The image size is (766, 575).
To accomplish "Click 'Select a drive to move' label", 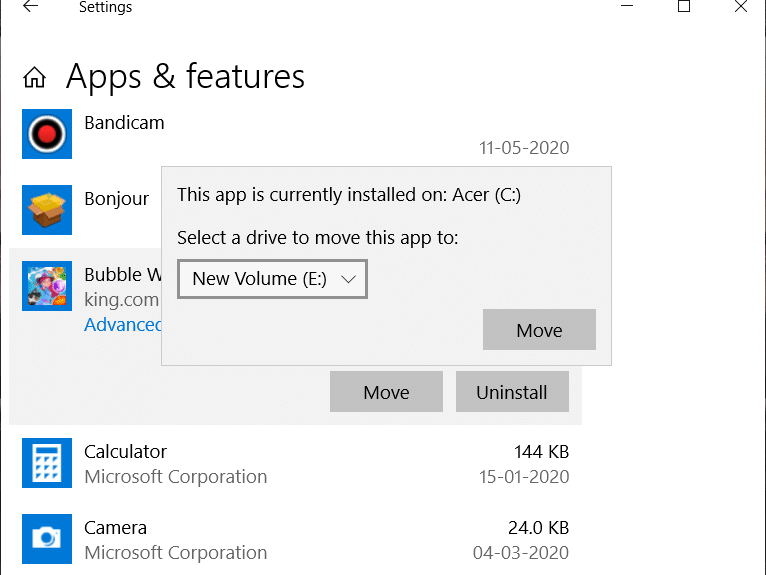I will 318,238.
